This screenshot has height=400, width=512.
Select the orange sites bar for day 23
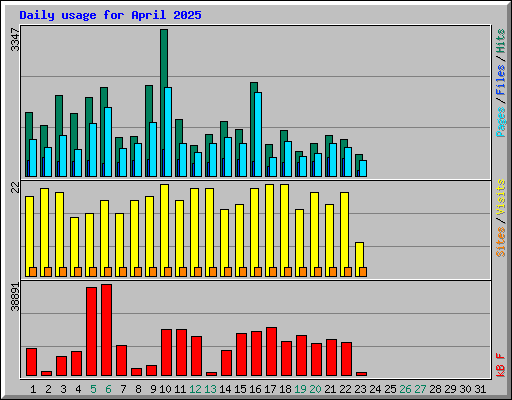coord(363,272)
